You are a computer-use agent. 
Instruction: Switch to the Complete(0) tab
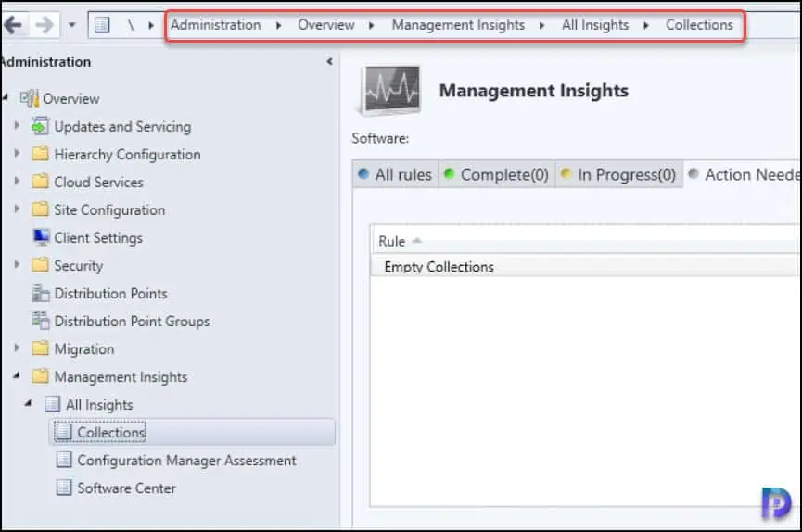click(497, 174)
